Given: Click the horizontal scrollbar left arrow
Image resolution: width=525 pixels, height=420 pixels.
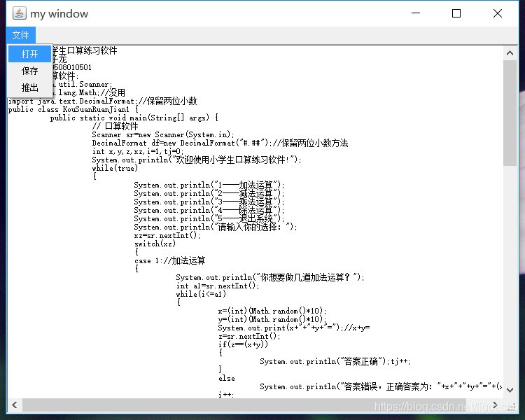Looking at the screenshot, I should click(15, 405).
